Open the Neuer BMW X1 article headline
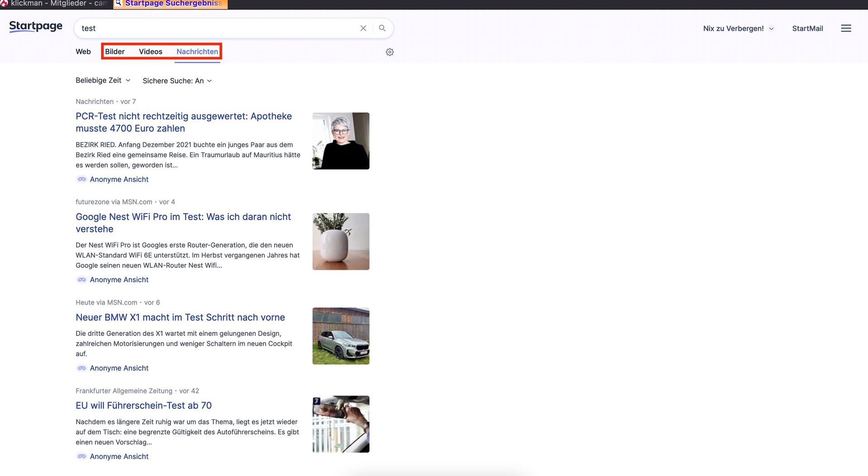The image size is (868, 476). pos(180,317)
